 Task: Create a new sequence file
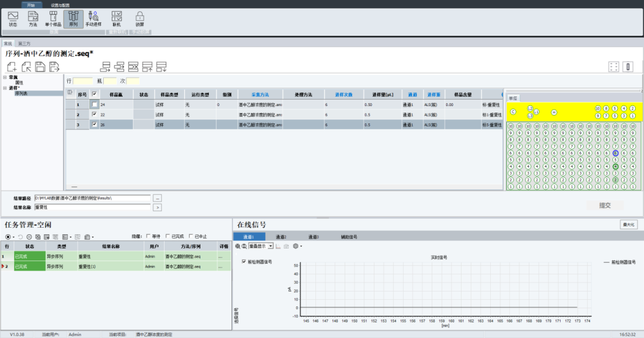pyautogui.click(x=12, y=67)
